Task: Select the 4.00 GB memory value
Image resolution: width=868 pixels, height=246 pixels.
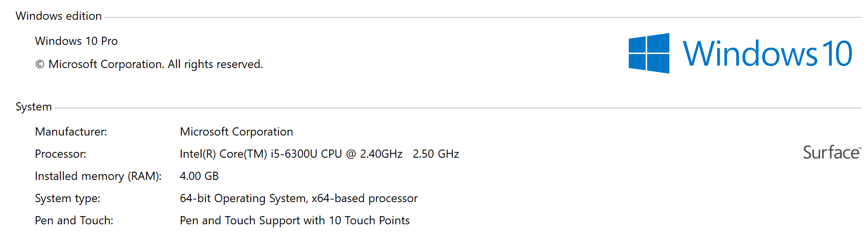Action: [x=199, y=176]
